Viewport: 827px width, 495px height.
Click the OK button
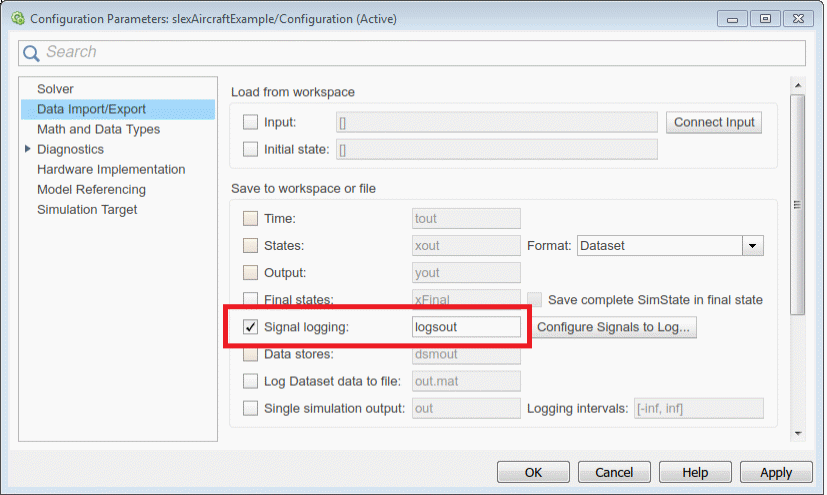533,472
